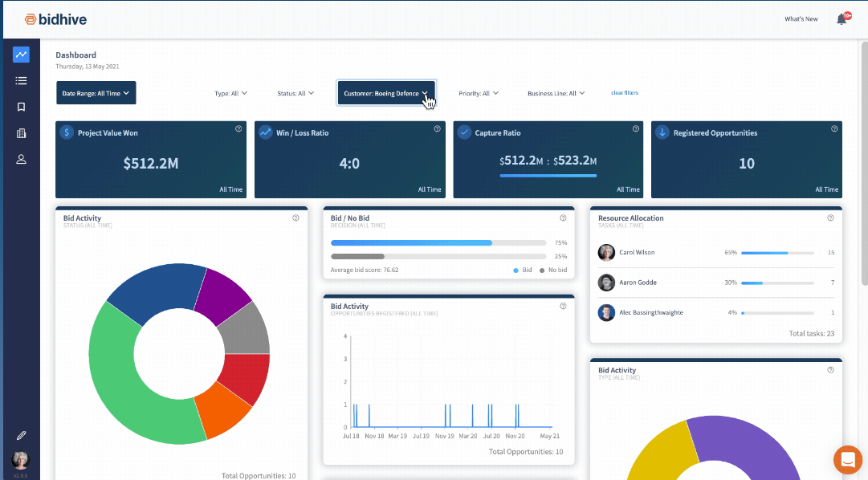Click the organization icon in the sidebar

coord(21,132)
